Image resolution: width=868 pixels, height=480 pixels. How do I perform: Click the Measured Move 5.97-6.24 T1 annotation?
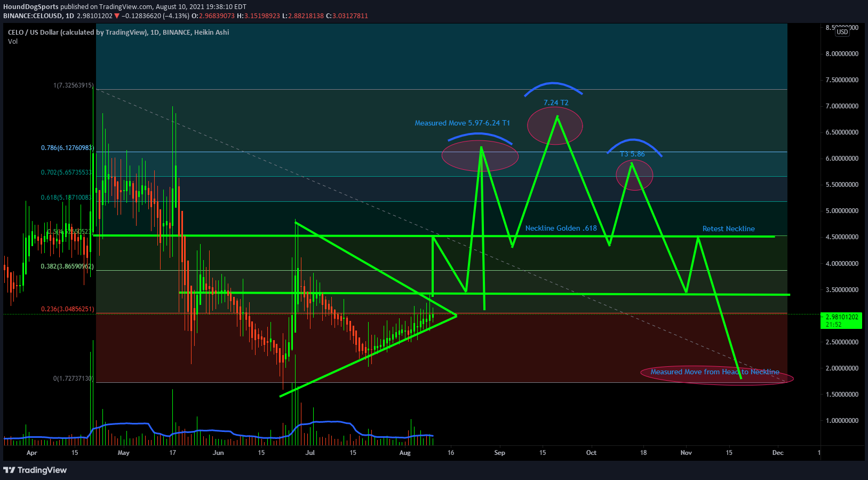[462, 123]
